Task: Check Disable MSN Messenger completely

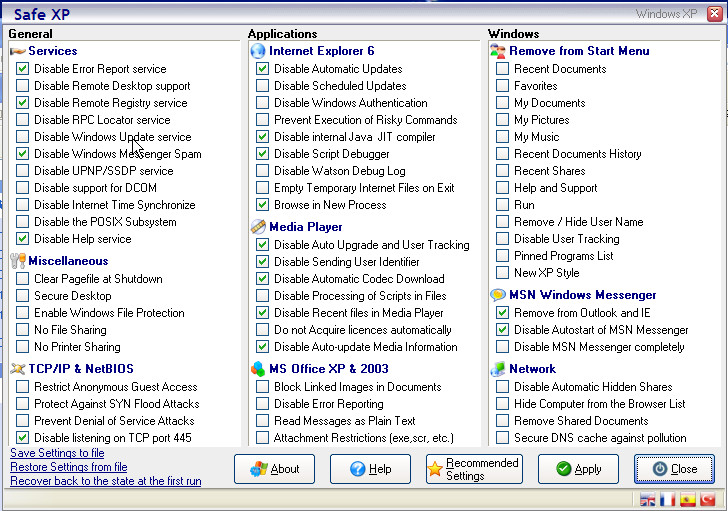Action: (502, 347)
